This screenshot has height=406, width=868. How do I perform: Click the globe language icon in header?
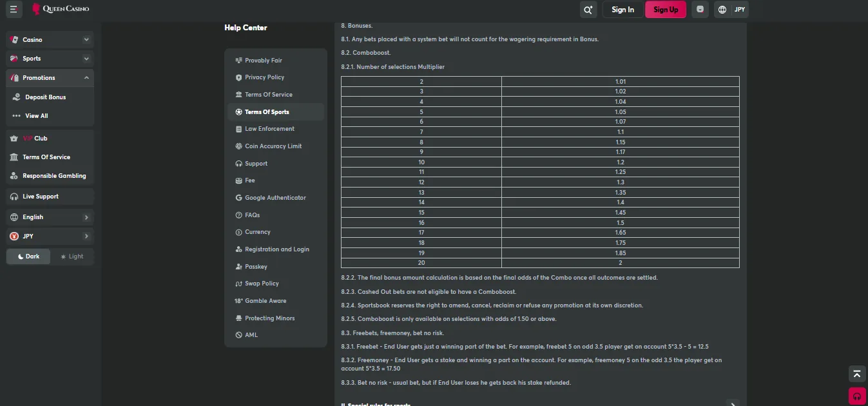click(722, 10)
